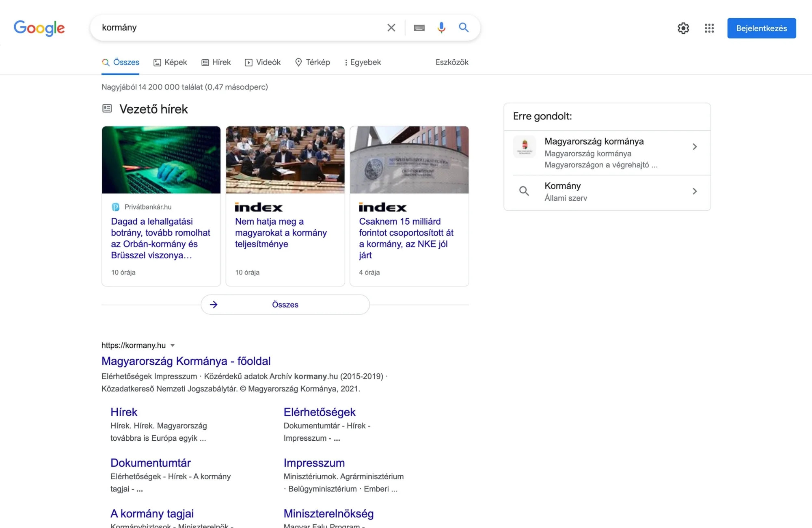
Task: Click the Összes arrow button under news
Action: [285, 305]
